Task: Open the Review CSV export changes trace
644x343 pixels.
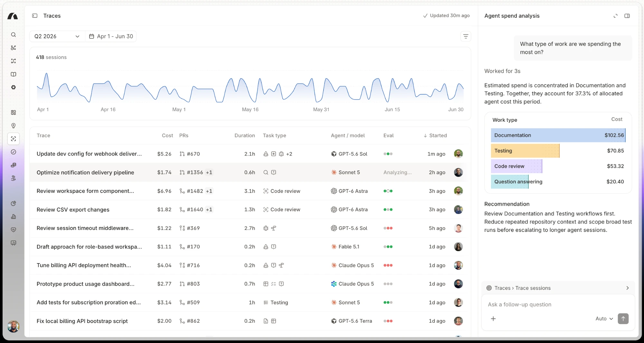Action: point(73,210)
